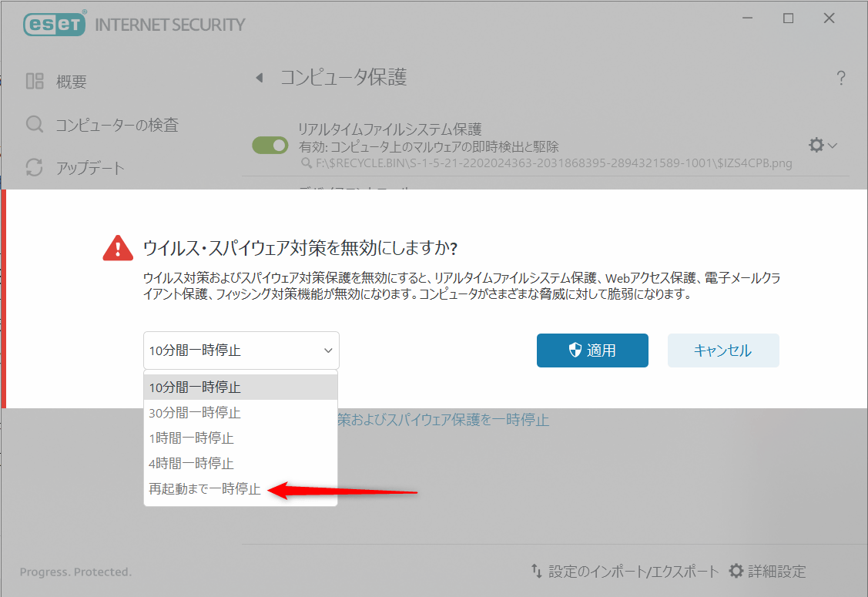The image size is (868, 597).
Task: Select 30分間一時停止 from the list
Action: 195,413
